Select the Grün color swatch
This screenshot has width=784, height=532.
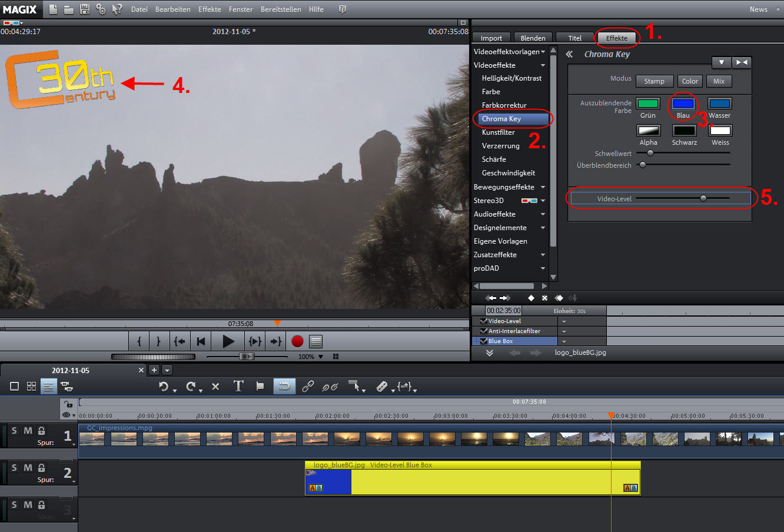click(x=648, y=104)
